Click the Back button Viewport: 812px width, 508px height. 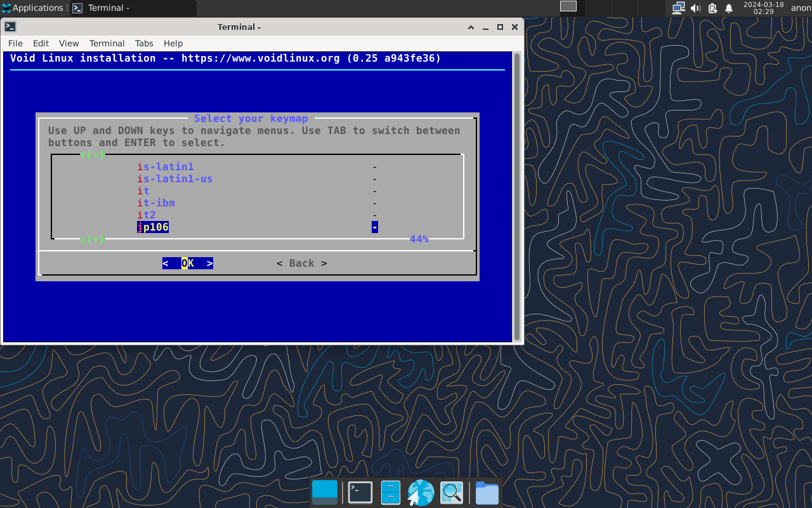pos(302,264)
